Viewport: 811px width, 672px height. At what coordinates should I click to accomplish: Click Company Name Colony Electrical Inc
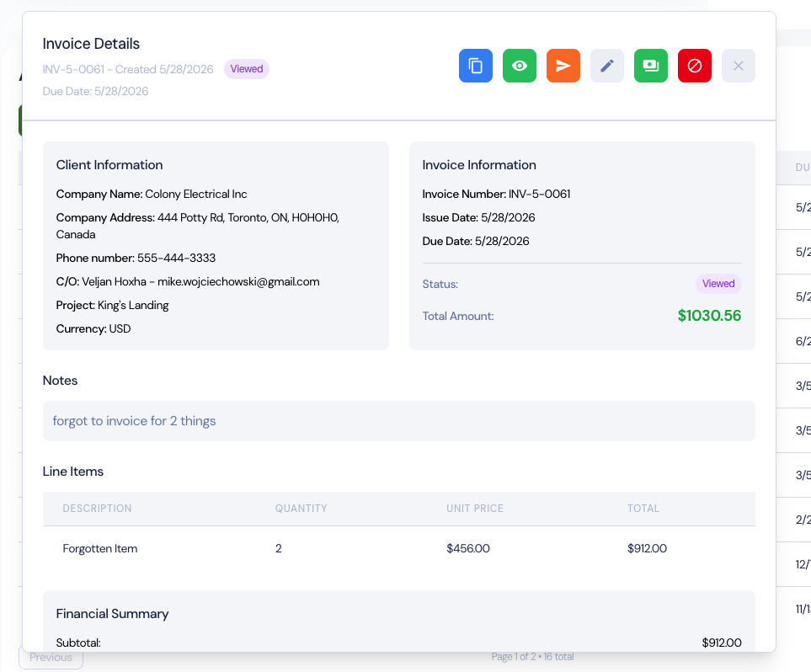point(152,194)
